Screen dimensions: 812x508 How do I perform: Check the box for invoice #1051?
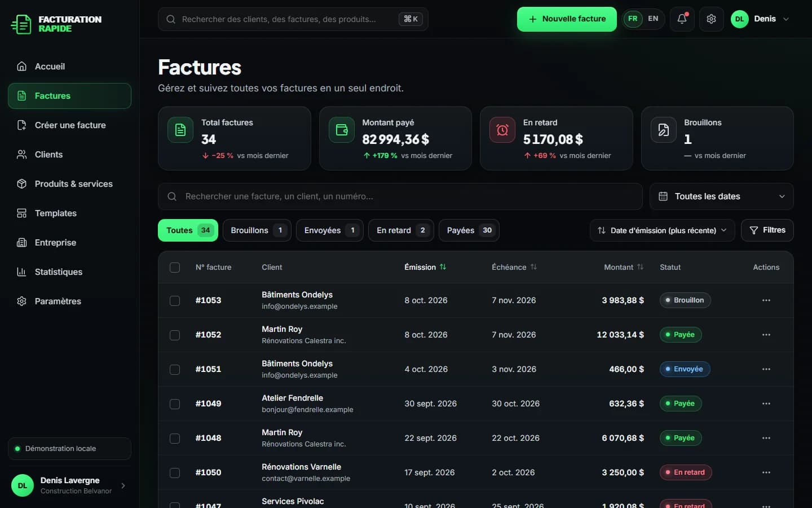(175, 370)
